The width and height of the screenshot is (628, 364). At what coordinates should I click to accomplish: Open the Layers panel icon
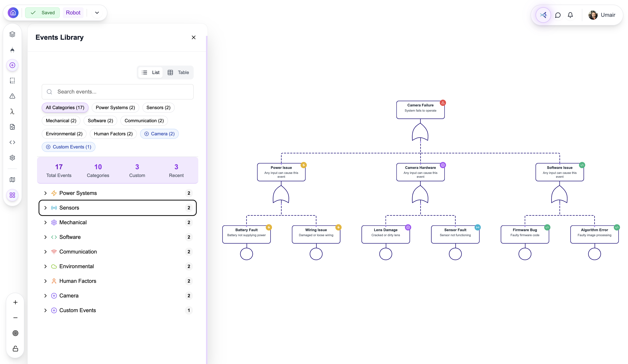point(12,34)
